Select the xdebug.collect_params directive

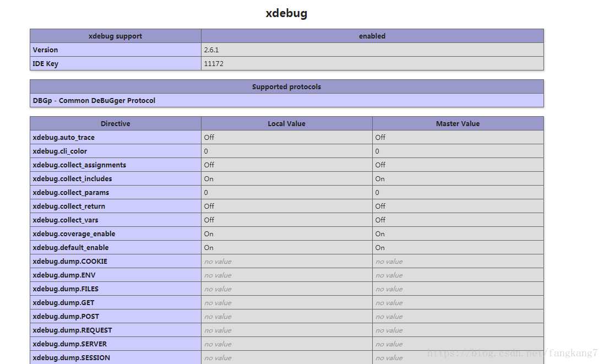[116, 193]
